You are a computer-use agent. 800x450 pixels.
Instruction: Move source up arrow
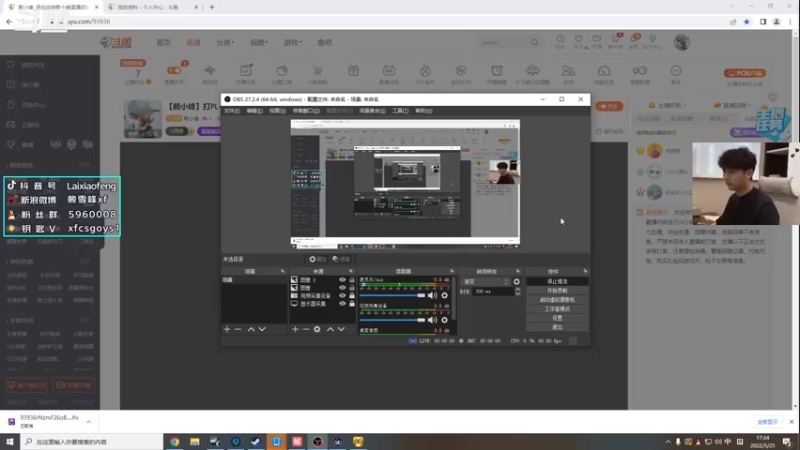click(x=330, y=330)
